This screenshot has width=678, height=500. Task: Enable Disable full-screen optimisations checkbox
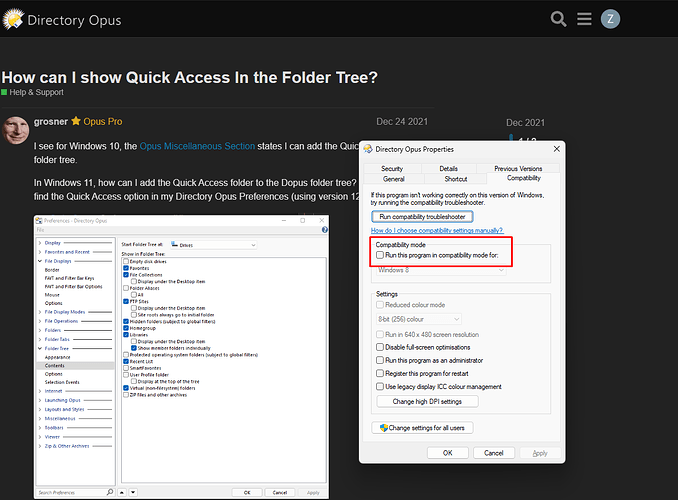pos(380,347)
